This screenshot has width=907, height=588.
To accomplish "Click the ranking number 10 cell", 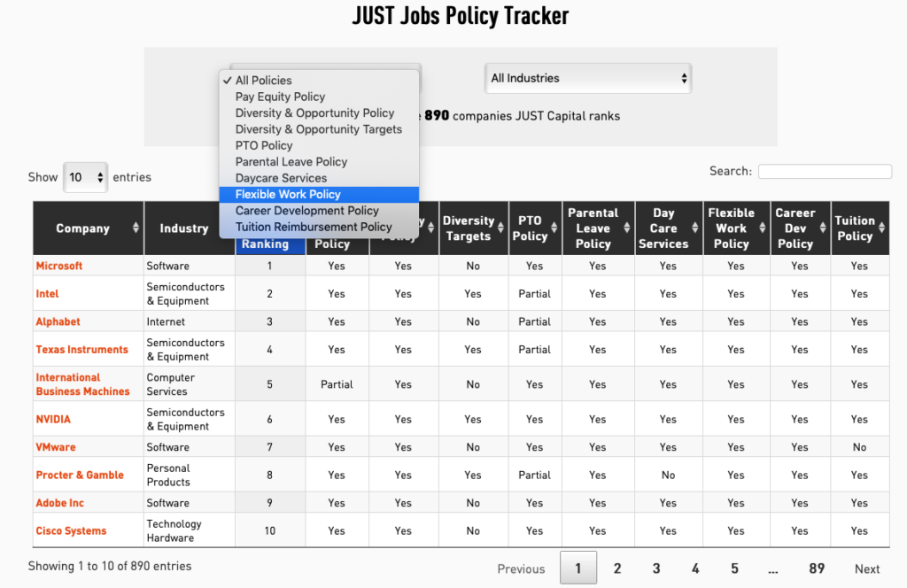I will [x=270, y=530].
